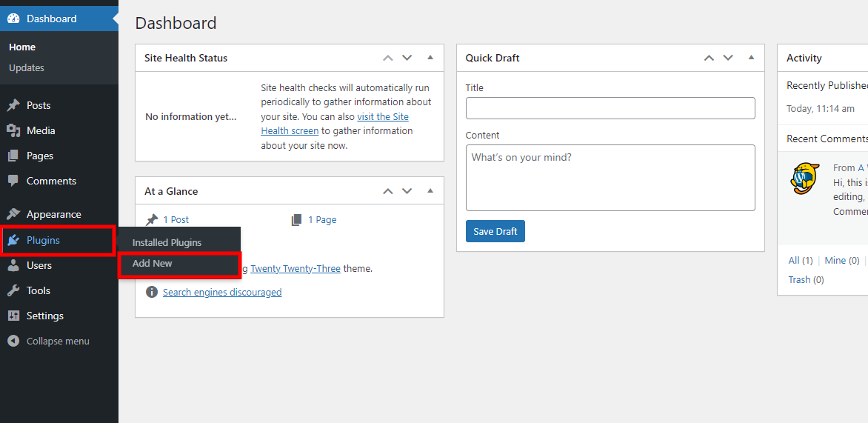This screenshot has width=868, height=423.
Task: Click the Users person icon
Action: point(13,266)
